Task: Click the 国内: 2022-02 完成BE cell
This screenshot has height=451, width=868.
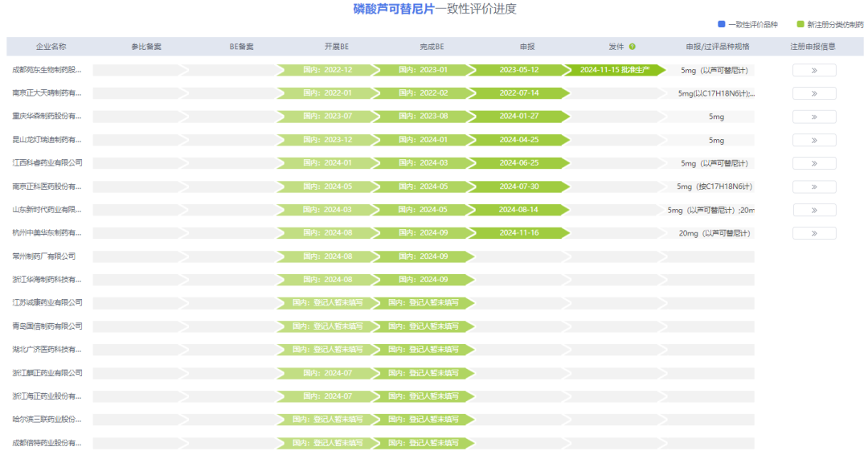Action: 424,93
